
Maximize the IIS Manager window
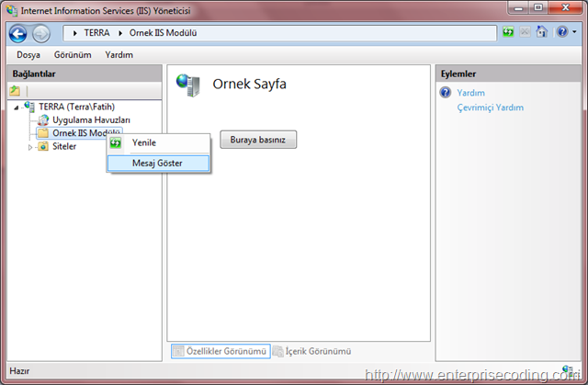pyautogui.click(x=538, y=7)
